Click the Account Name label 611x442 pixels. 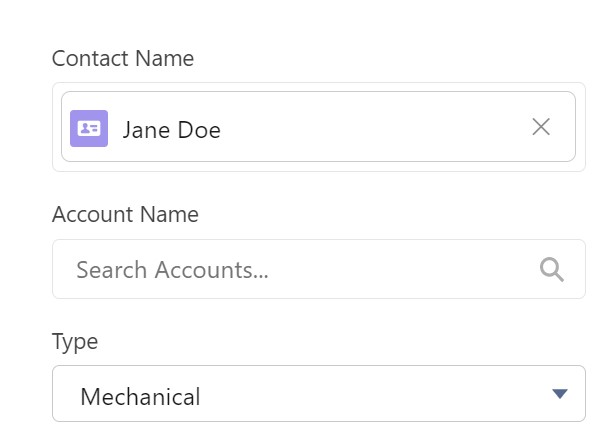125,214
